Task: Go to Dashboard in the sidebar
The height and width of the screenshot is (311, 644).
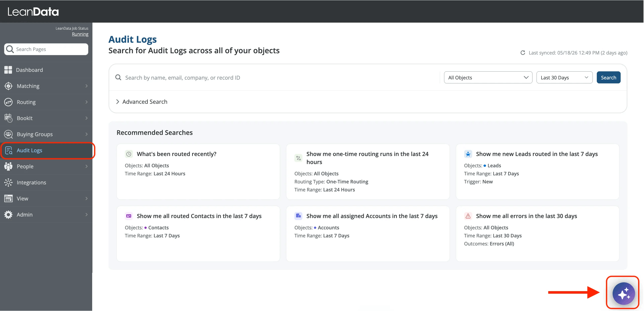Action: (46, 70)
